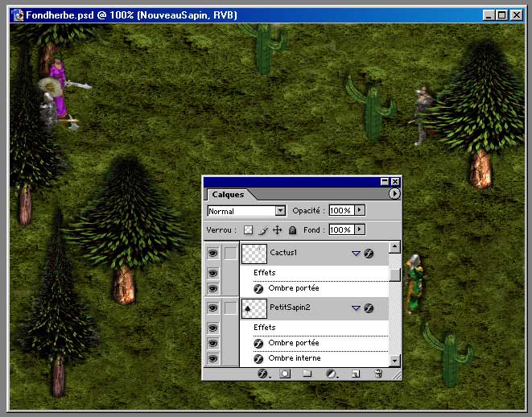Hide the Cactus1 layer
Image resolution: width=532 pixels, height=417 pixels.
(212, 253)
